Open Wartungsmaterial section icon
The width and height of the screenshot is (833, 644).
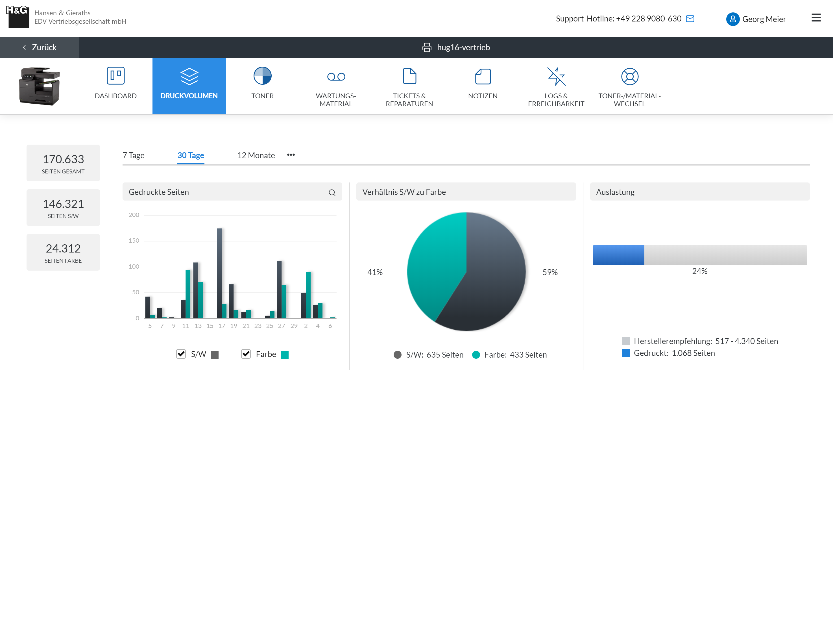(336, 77)
